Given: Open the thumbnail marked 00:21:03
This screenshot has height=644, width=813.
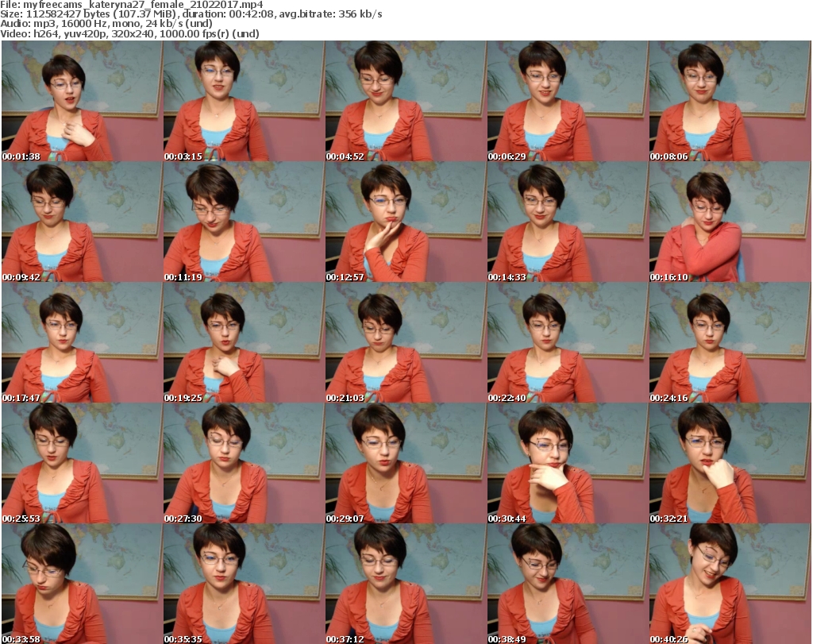Looking at the screenshot, I should pyautogui.click(x=406, y=343).
